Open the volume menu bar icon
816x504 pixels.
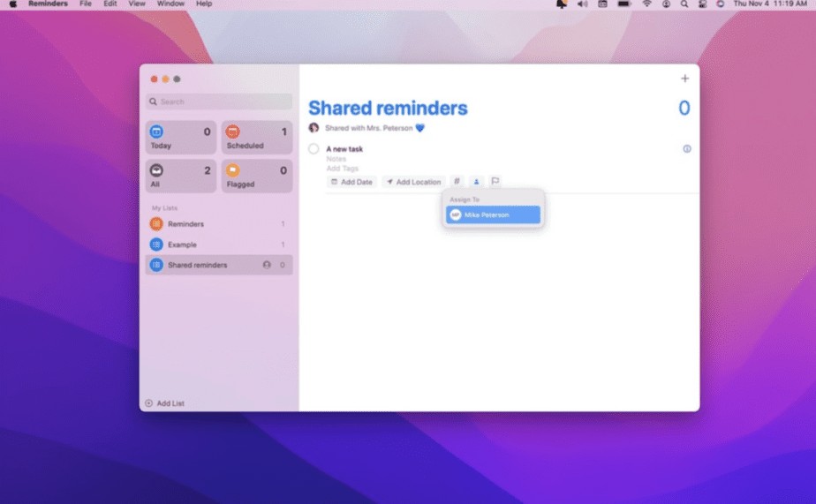[582, 4]
